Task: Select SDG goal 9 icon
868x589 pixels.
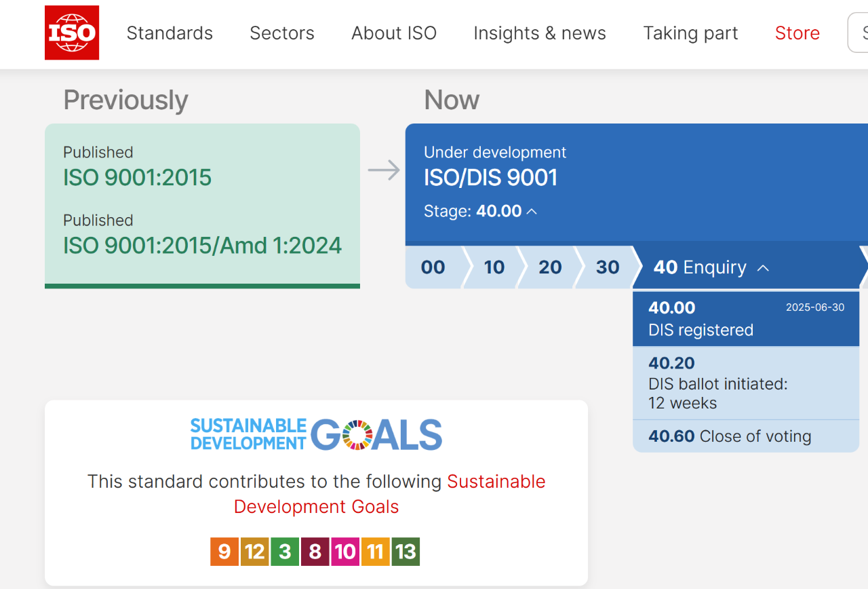Action: click(224, 552)
